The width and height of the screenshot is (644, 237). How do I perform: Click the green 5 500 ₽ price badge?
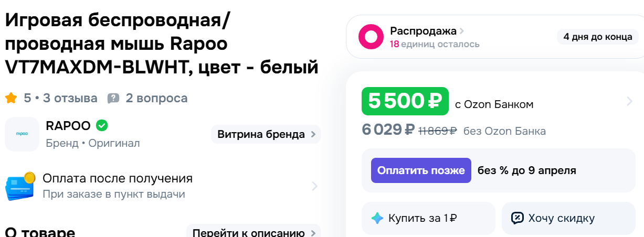(x=405, y=101)
